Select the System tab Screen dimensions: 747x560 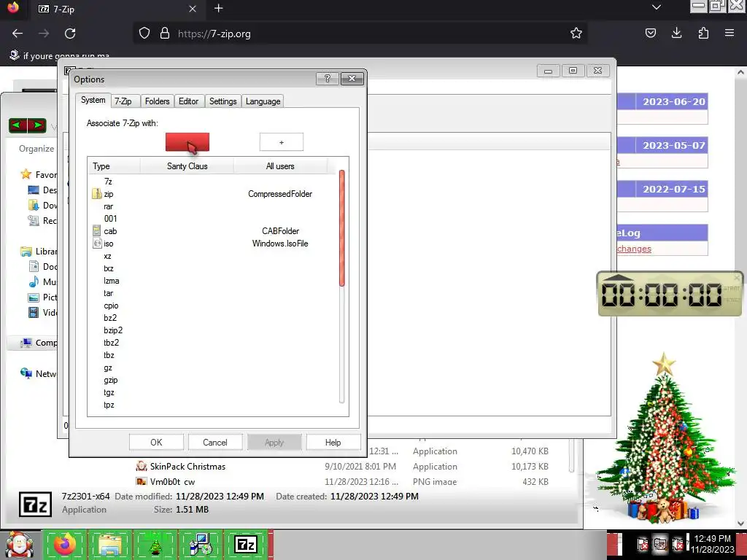93,100
